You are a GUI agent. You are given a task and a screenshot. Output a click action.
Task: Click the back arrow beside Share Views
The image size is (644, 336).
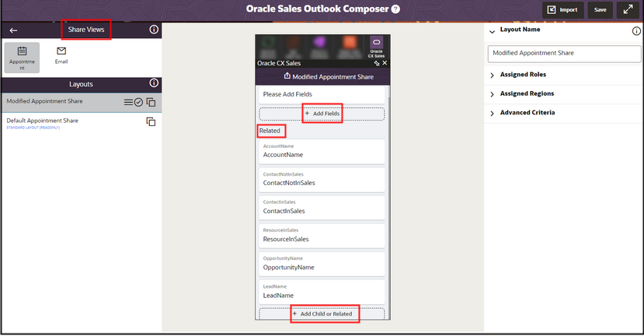coord(13,30)
